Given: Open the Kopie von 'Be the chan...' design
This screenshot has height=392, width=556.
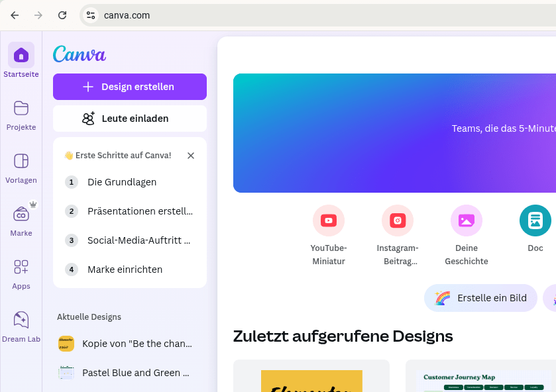Looking at the screenshot, I should 129,343.
